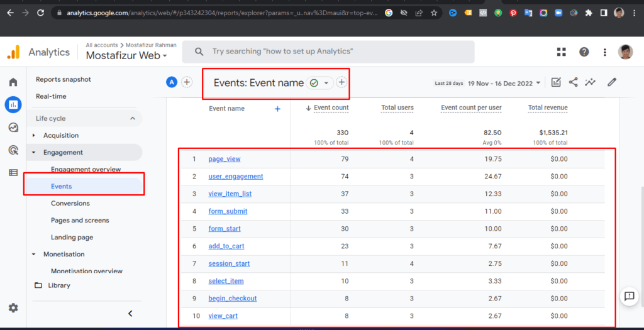This screenshot has height=330, width=644.
Task: Sort by Total users column
Action: 397,108
